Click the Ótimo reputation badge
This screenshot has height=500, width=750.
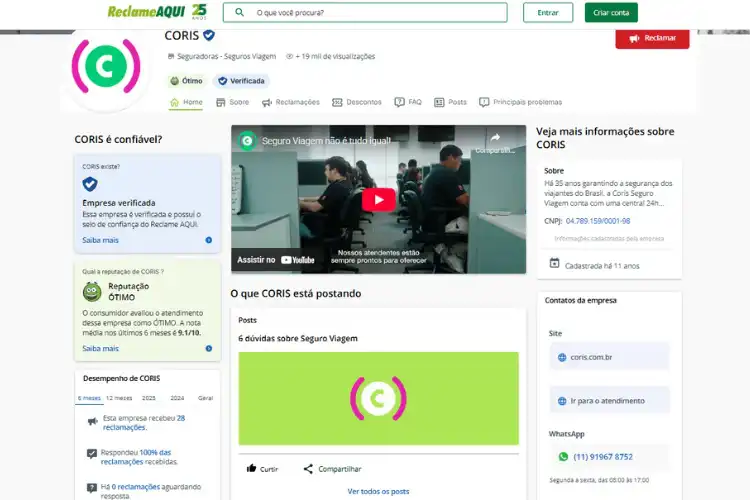pyautogui.click(x=186, y=81)
